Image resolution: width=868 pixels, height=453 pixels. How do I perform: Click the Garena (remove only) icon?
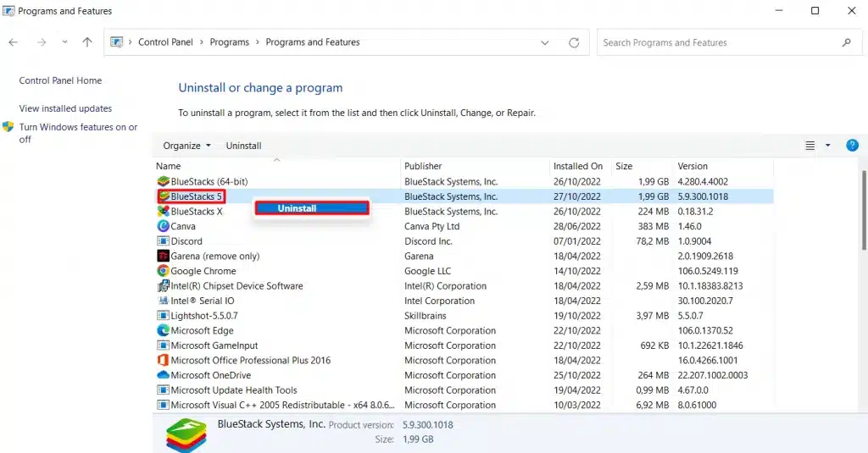(163, 256)
